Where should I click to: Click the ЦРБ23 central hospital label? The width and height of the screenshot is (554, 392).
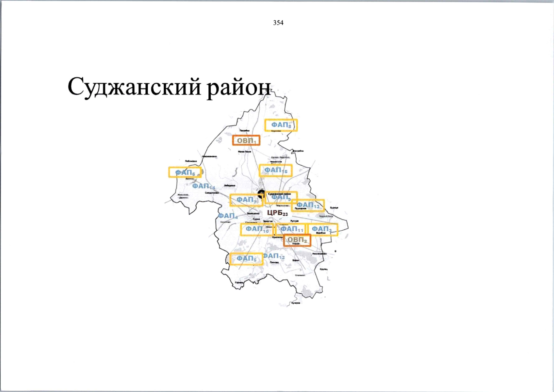[277, 213]
